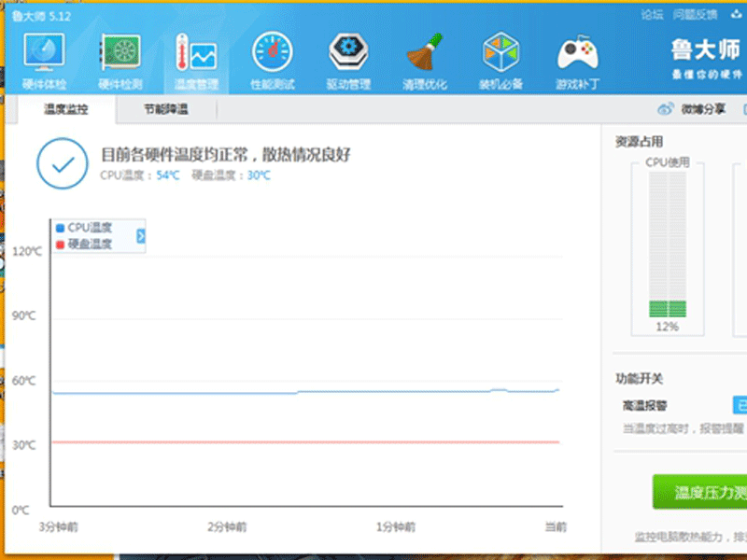This screenshot has width=747, height=560.
Task: Click the 120℃ axis label
Action: 27,251
